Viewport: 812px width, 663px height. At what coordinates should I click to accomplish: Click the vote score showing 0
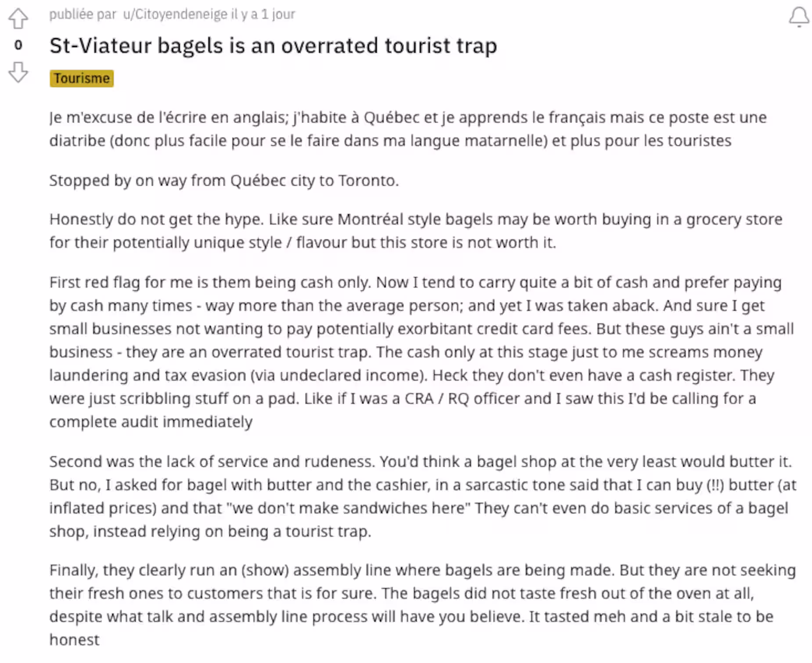click(18, 45)
